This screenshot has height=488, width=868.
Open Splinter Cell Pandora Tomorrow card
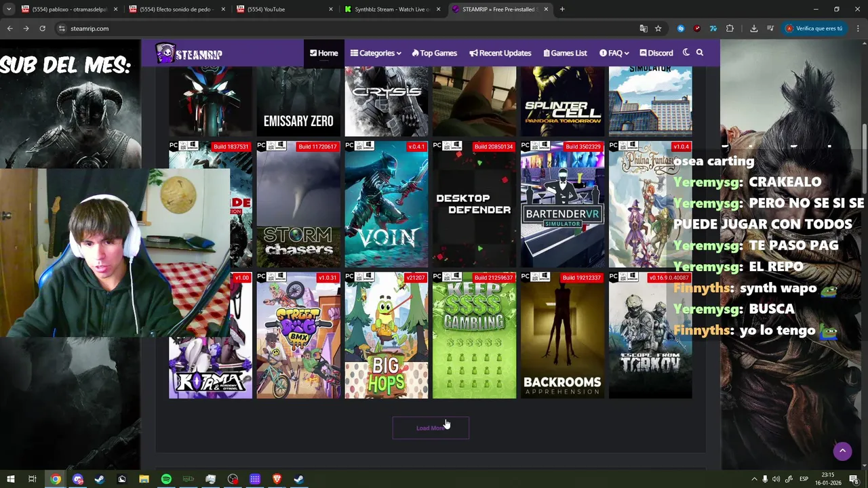point(562,101)
